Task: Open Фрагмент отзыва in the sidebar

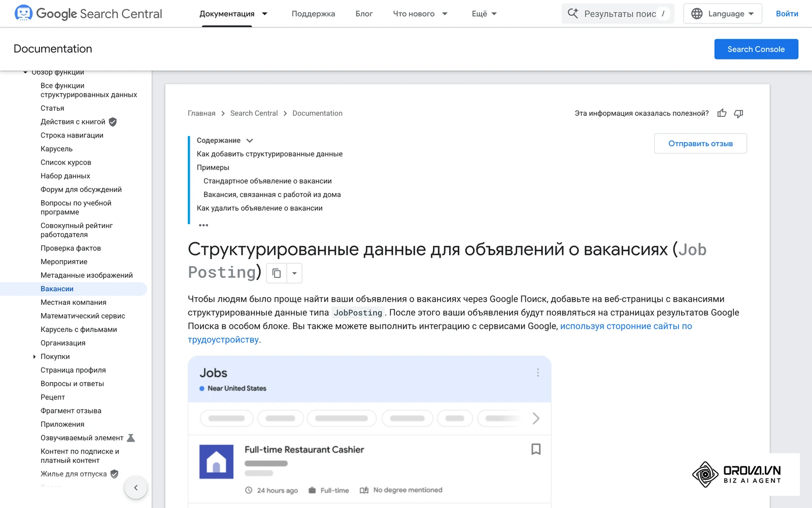Action: [x=71, y=411]
